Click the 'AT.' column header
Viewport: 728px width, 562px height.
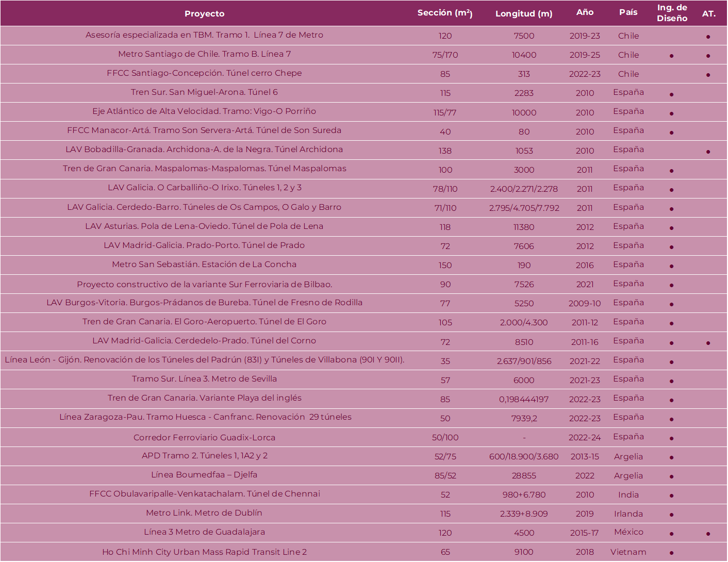[708, 13]
